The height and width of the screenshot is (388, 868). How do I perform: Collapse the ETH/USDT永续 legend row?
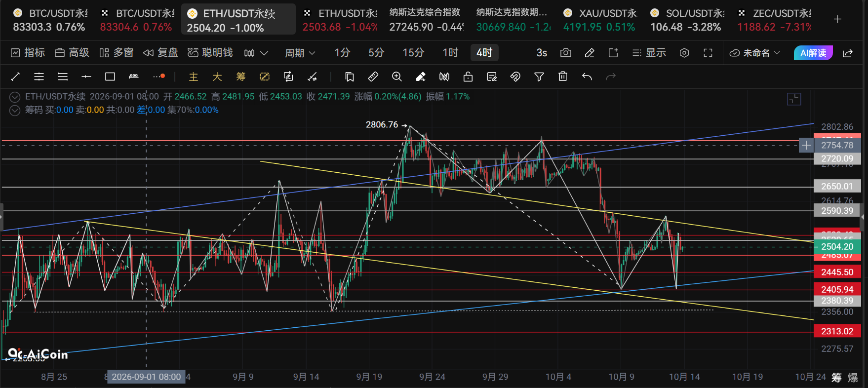pos(15,97)
